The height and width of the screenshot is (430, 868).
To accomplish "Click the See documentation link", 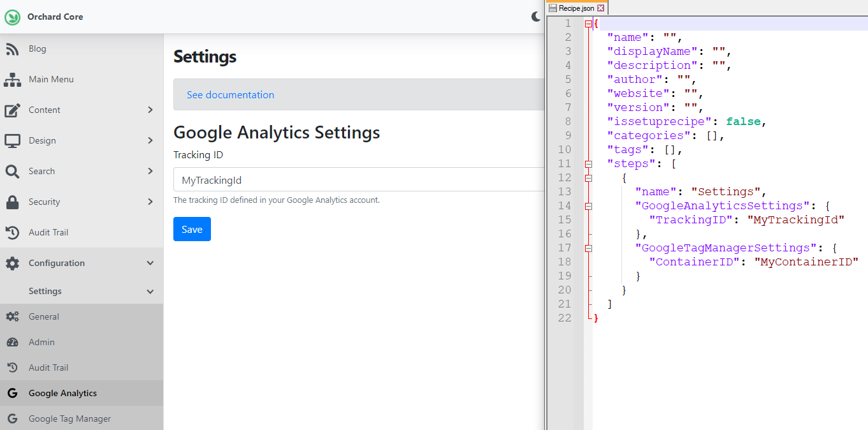I will click(230, 95).
